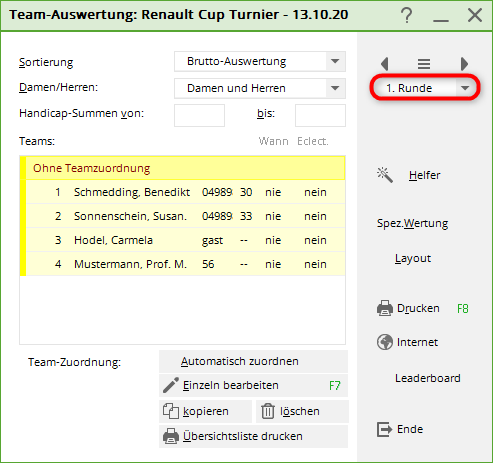Click the Drucken printer icon
The width and height of the screenshot is (493, 463).
(x=385, y=308)
